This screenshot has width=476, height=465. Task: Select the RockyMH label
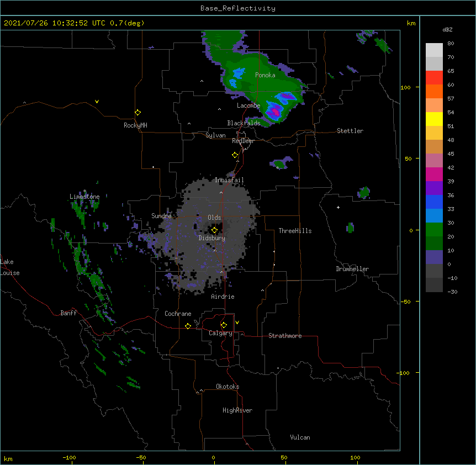pyautogui.click(x=135, y=125)
